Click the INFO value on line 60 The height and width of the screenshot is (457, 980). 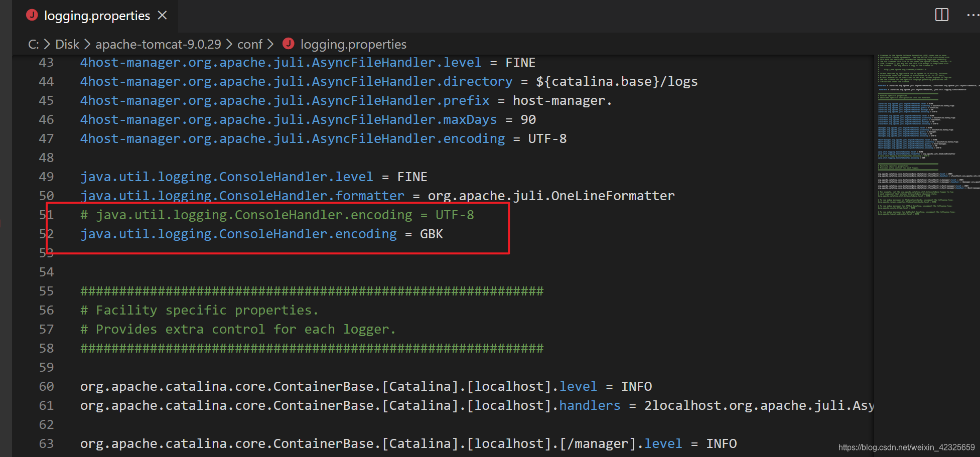636,387
